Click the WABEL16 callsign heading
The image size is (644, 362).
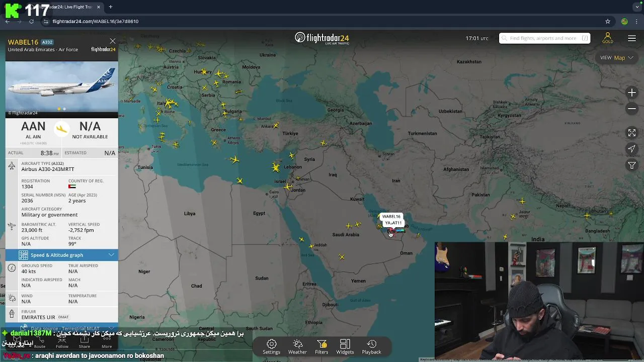pos(23,42)
